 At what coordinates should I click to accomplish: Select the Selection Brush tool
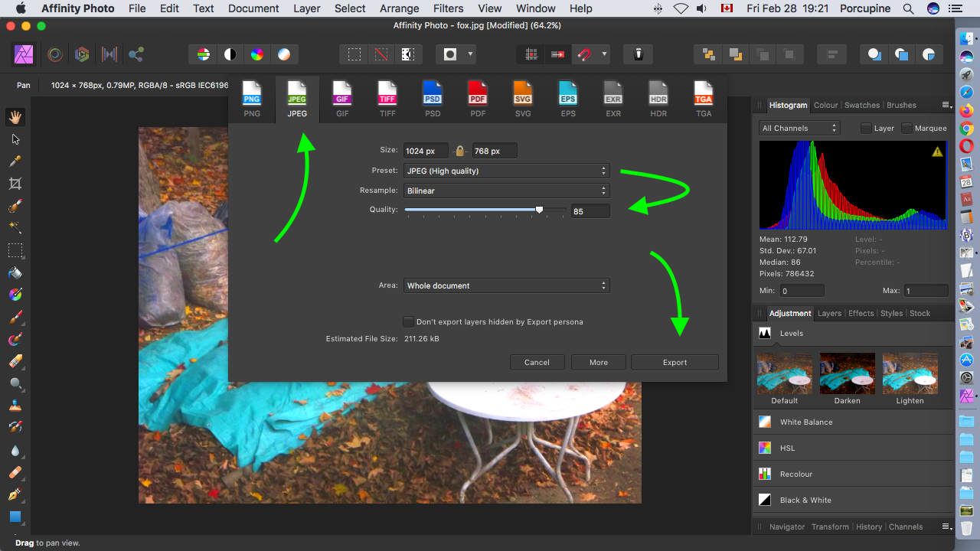coord(15,206)
